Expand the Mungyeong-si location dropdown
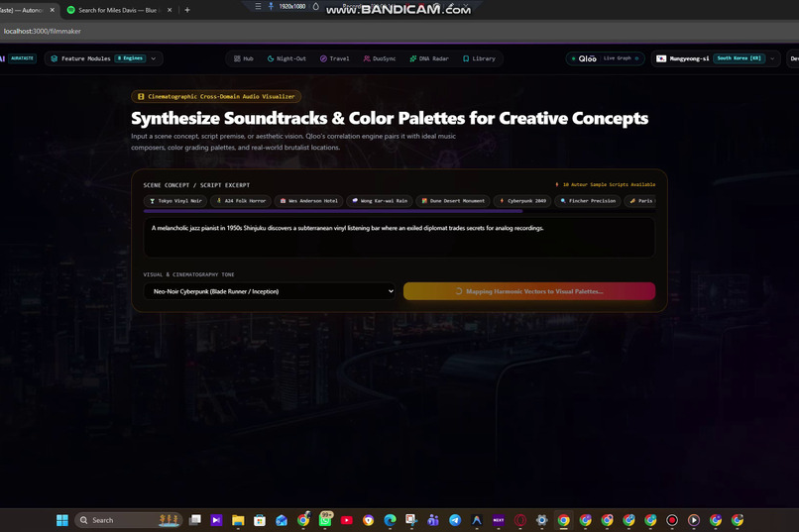Image resolution: width=799 pixels, height=532 pixels. [x=716, y=58]
